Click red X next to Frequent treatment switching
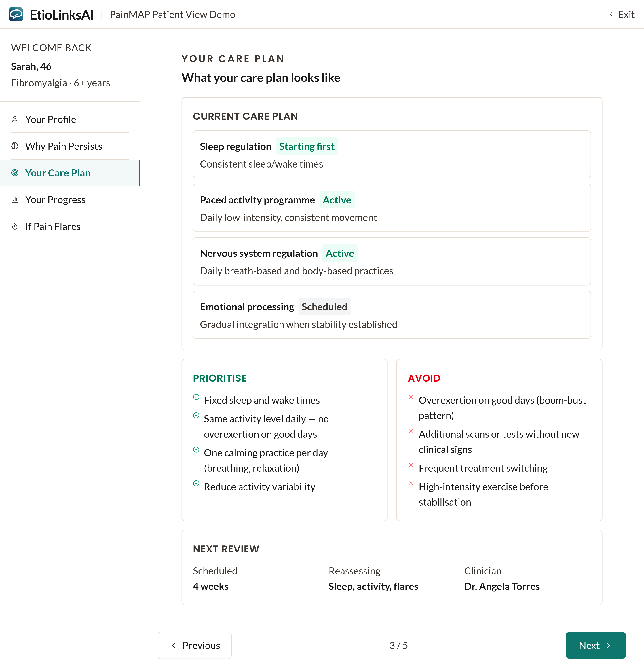 click(411, 465)
